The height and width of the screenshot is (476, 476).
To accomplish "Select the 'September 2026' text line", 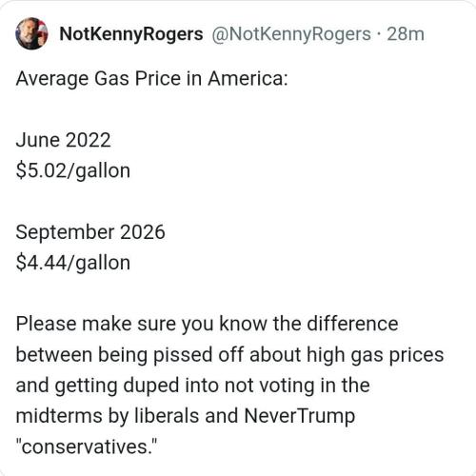I will (90, 232).
